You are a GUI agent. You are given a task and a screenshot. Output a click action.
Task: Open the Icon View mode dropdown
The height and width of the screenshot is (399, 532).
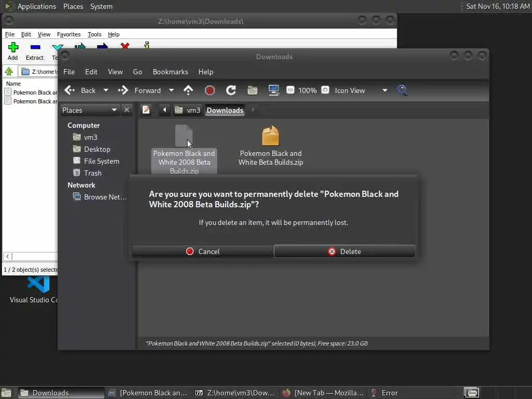[x=361, y=90]
